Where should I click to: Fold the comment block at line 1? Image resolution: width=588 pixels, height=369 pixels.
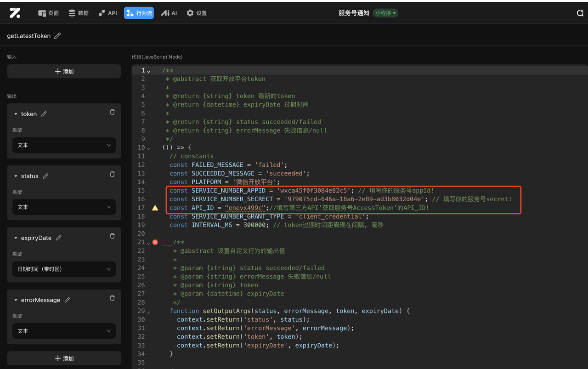tap(148, 71)
